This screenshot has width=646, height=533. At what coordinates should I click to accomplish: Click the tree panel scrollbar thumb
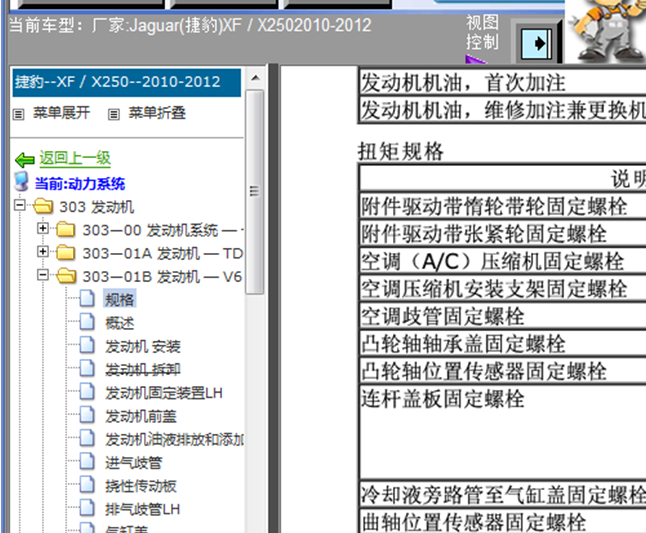(255, 192)
